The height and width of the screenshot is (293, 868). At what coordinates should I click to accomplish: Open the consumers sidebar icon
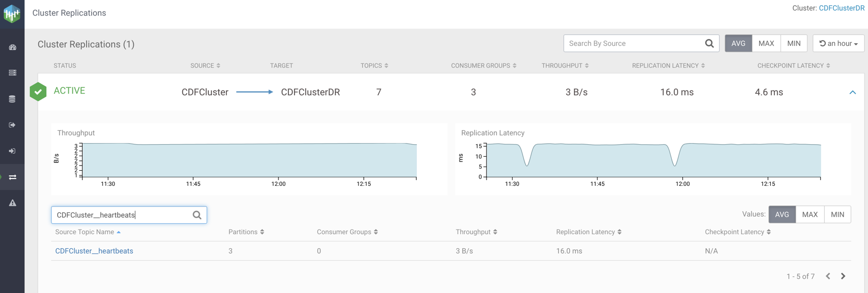[12, 151]
